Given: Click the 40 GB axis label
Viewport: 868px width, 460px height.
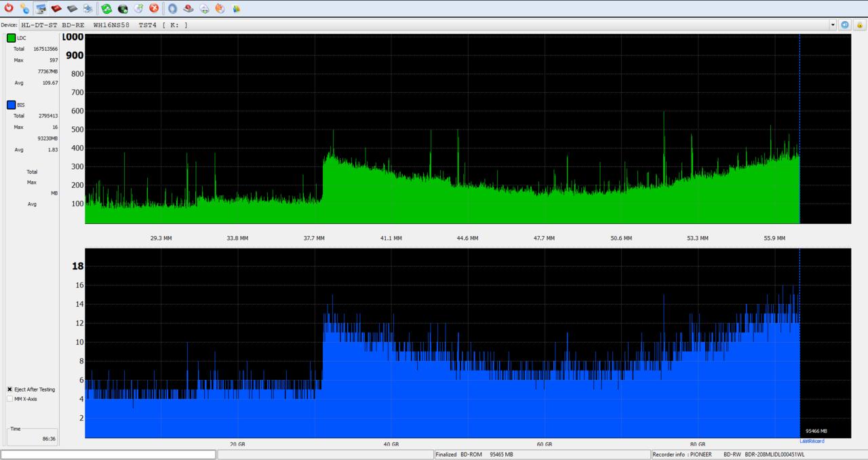Looking at the screenshot, I should (x=391, y=444).
